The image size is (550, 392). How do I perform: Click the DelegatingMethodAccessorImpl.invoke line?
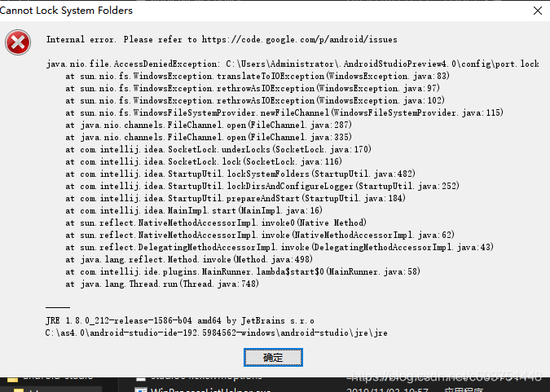pyautogui.click(x=279, y=248)
